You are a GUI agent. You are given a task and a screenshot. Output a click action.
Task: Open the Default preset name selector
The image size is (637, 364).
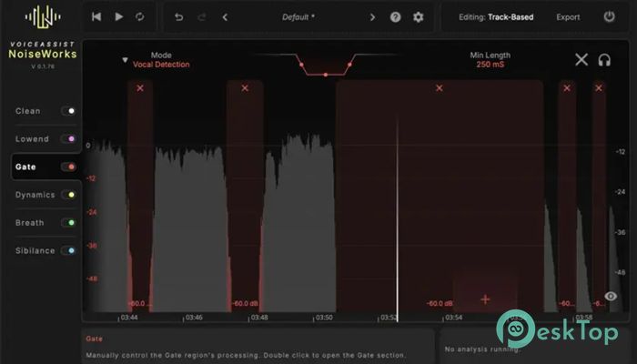[298, 17]
